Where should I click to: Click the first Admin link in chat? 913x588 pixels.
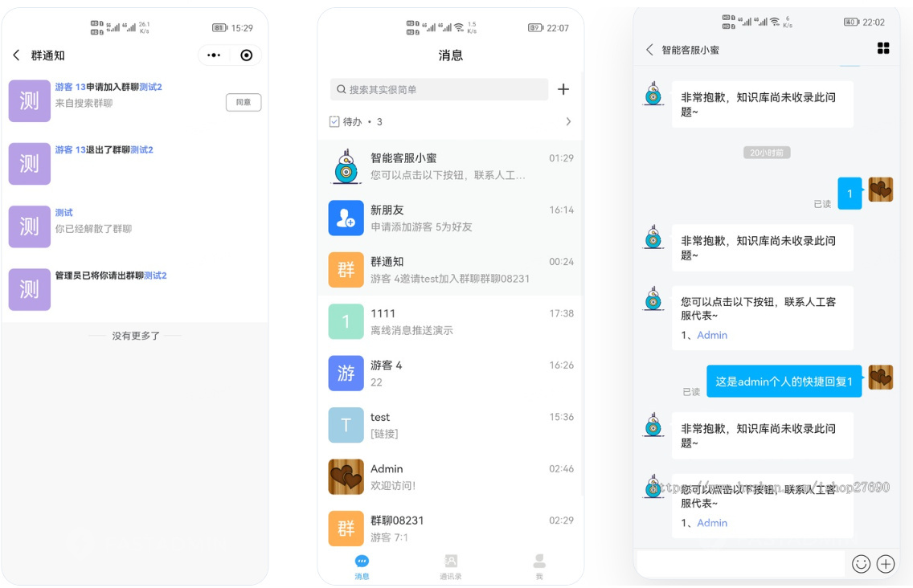(712, 335)
